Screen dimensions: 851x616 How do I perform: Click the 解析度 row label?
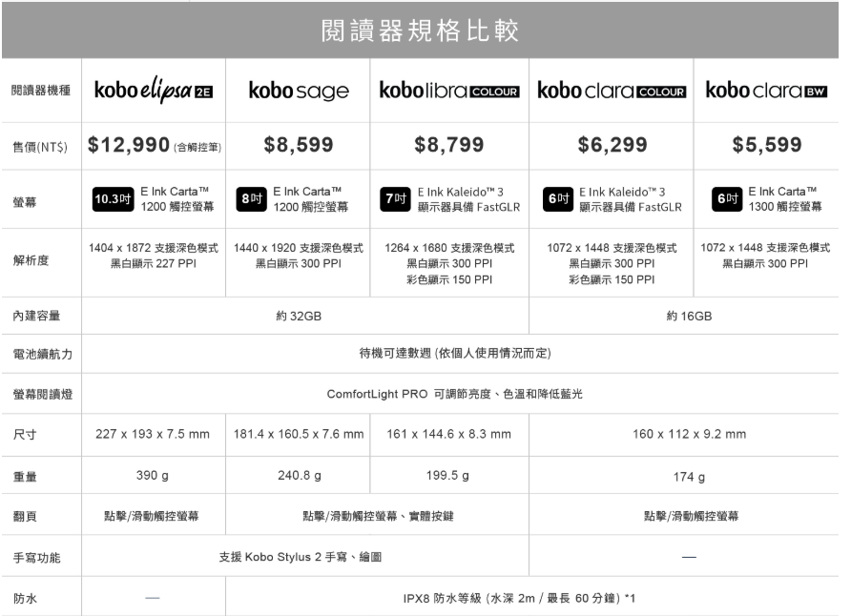click(x=31, y=260)
